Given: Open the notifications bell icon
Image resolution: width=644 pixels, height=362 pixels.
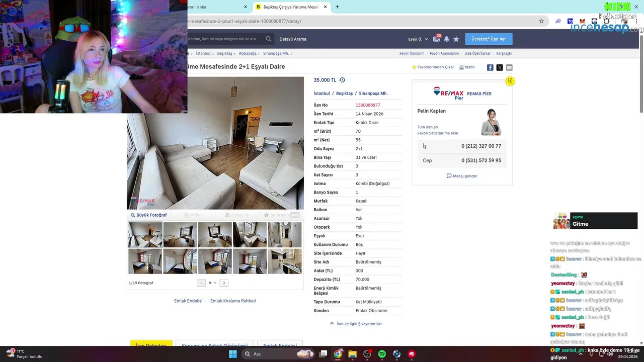Looking at the screenshot, I should pyautogui.click(x=446, y=39).
